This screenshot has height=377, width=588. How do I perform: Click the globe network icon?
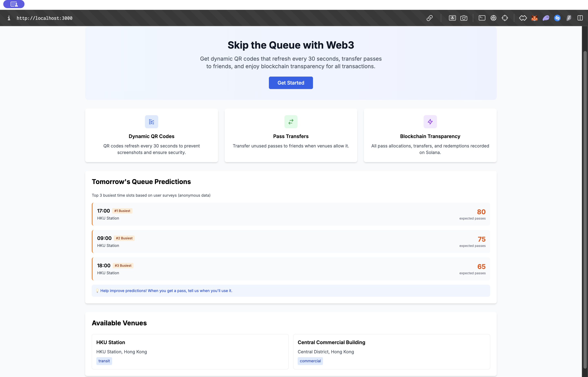[x=493, y=18]
